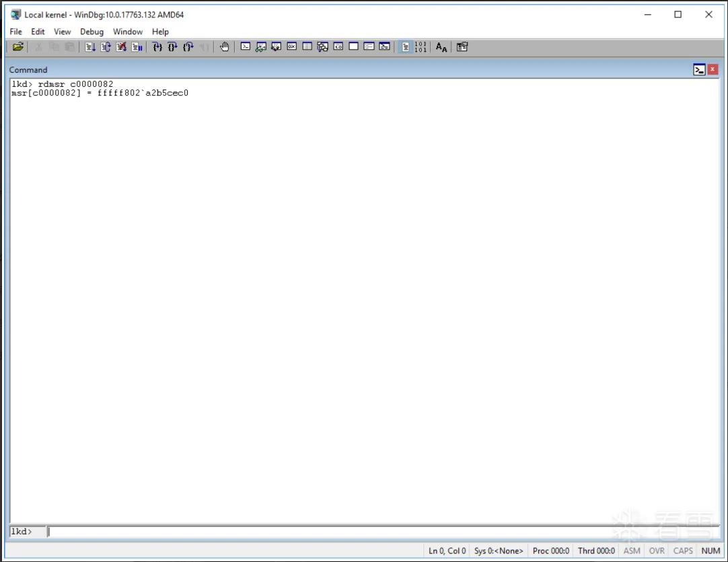The height and width of the screenshot is (562, 728).
Task: Open the Command window from toolbar
Action: pyautogui.click(x=246, y=47)
